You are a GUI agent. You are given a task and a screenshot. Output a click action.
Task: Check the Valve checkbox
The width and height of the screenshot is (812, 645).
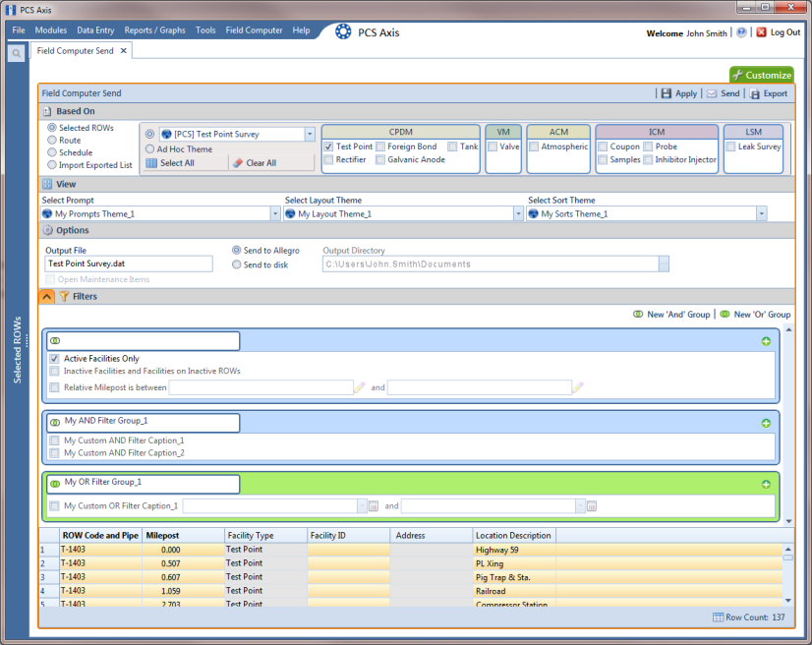click(x=493, y=147)
